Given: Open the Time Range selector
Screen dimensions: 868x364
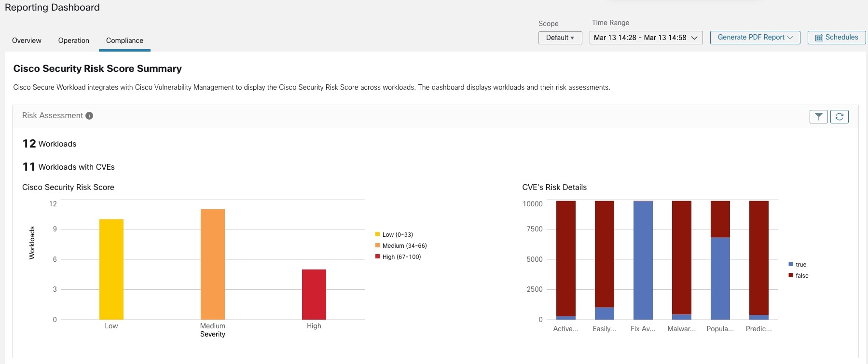Looking at the screenshot, I should pyautogui.click(x=646, y=38).
